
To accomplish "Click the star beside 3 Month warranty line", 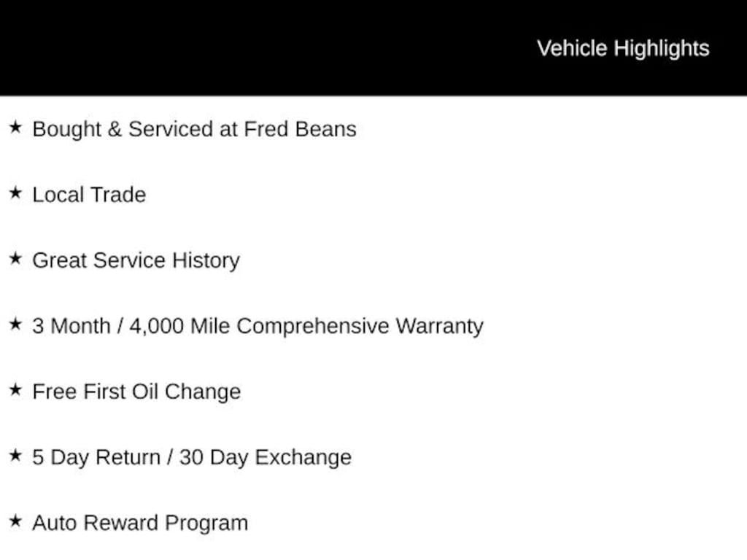I will coord(15,324).
